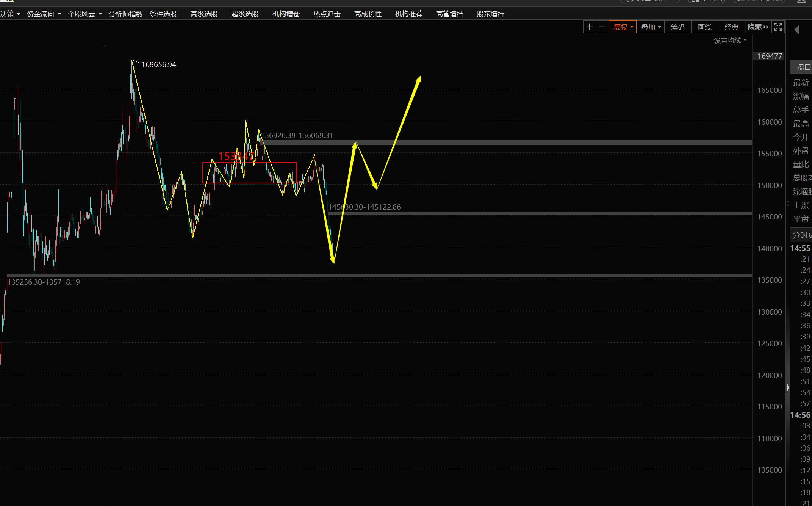Click 隐藏 to hide side panel
The height and width of the screenshot is (506, 812).
click(758, 27)
